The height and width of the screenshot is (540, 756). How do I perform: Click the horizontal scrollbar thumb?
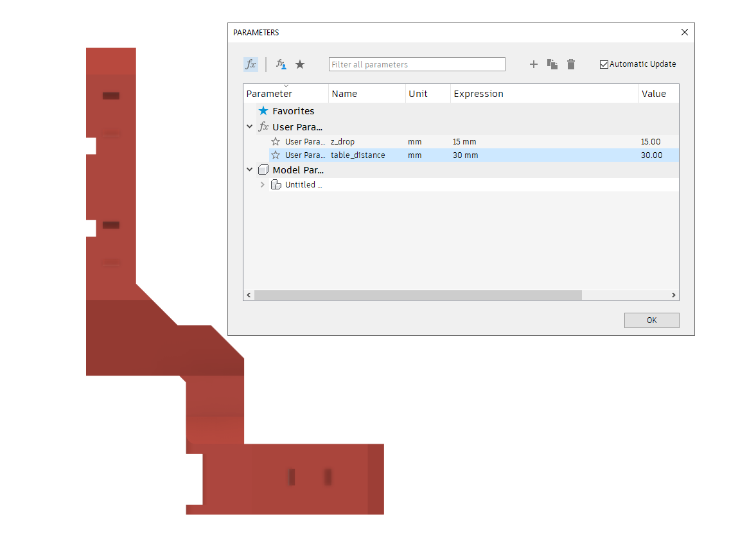(x=418, y=295)
